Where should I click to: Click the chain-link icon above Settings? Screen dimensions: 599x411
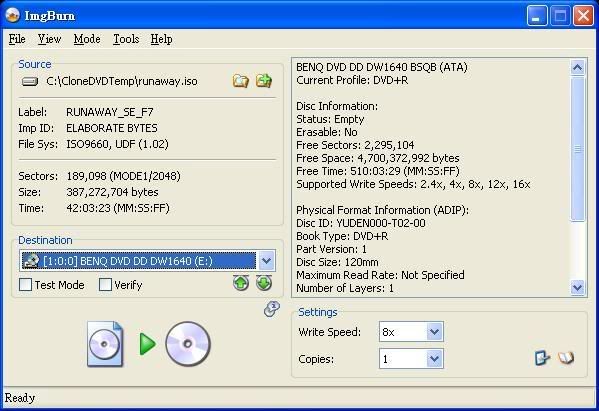coord(272,309)
